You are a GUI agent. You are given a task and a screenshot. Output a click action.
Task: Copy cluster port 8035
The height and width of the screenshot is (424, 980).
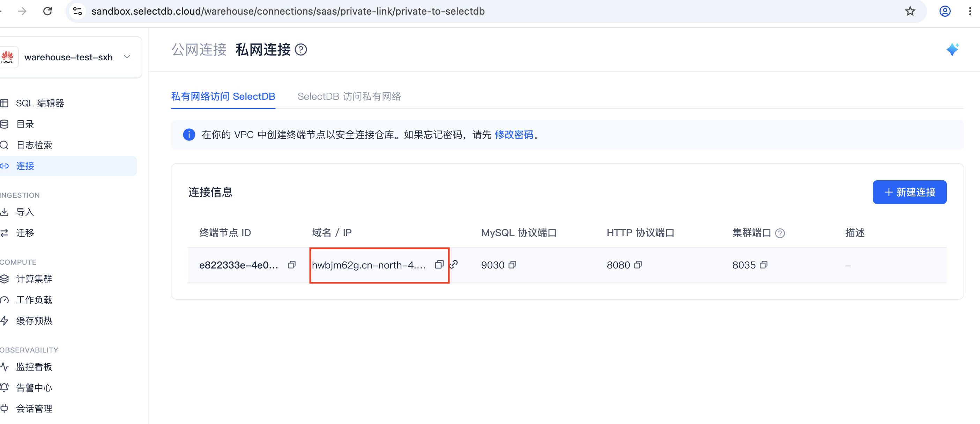[764, 265]
